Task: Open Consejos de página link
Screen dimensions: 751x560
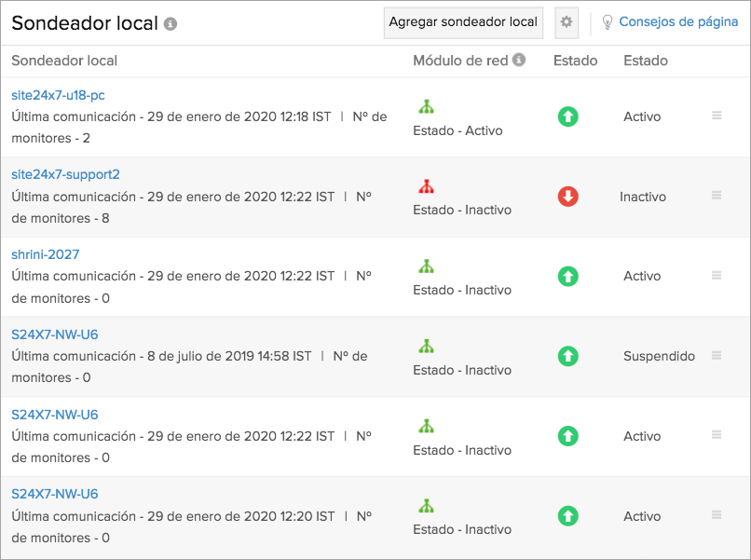Action: tap(678, 22)
